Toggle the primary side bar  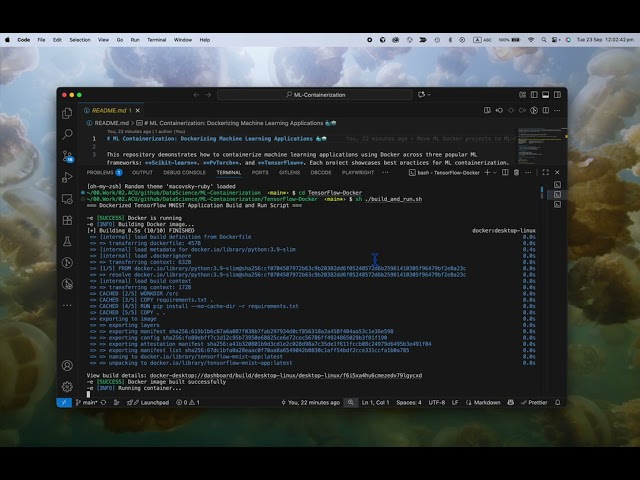tap(534, 95)
